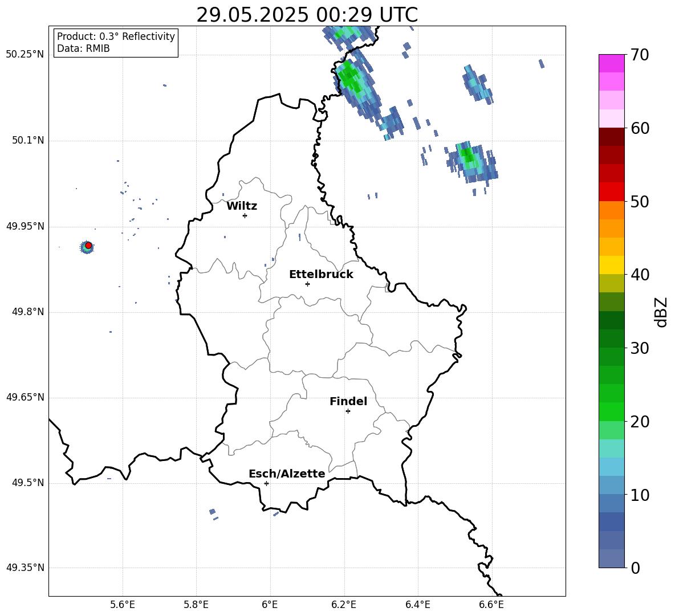
Task: Click the 49.95°N latitude label
Action: pos(25,226)
